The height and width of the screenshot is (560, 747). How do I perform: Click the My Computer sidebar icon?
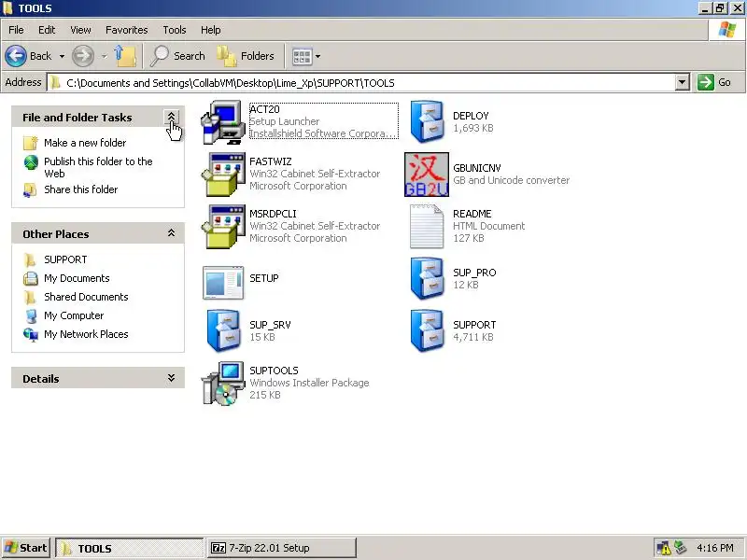click(31, 315)
